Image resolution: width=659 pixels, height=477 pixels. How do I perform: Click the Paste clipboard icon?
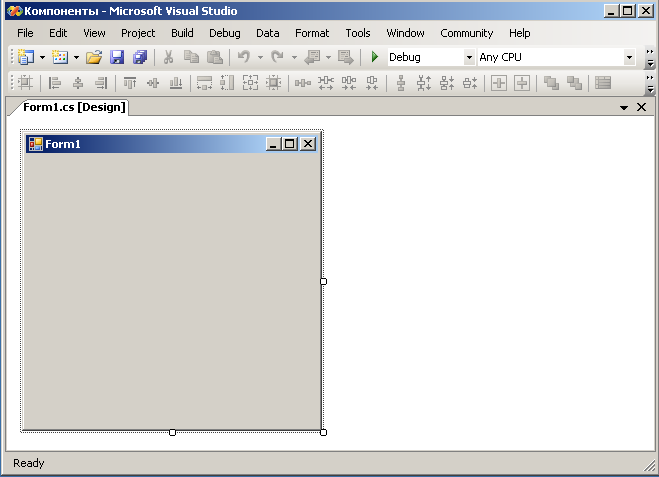(x=215, y=57)
